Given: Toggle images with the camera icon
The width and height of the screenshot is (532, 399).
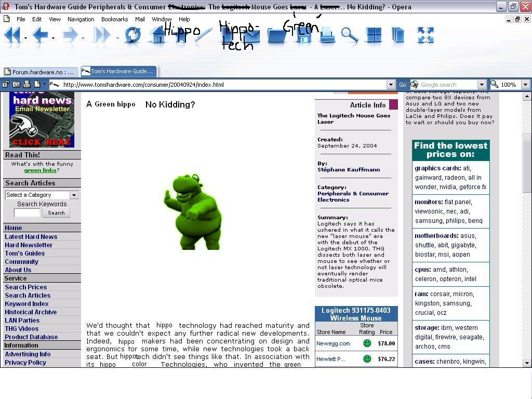Looking at the screenshot, I should (16, 85).
